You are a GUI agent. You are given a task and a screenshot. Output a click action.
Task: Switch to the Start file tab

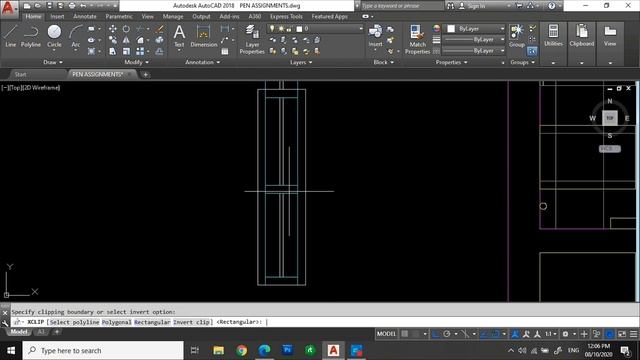[20, 74]
